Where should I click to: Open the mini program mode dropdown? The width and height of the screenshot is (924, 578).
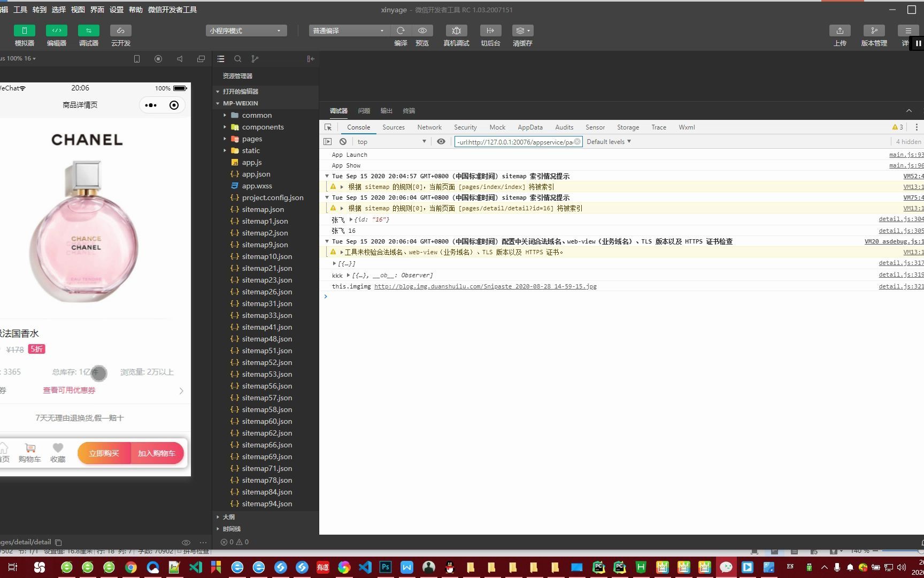246,31
